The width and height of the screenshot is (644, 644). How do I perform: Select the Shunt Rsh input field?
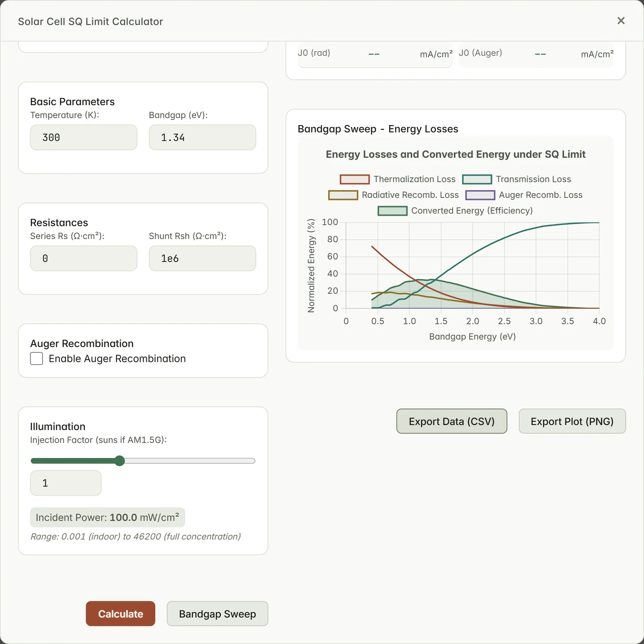coord(202,258)
